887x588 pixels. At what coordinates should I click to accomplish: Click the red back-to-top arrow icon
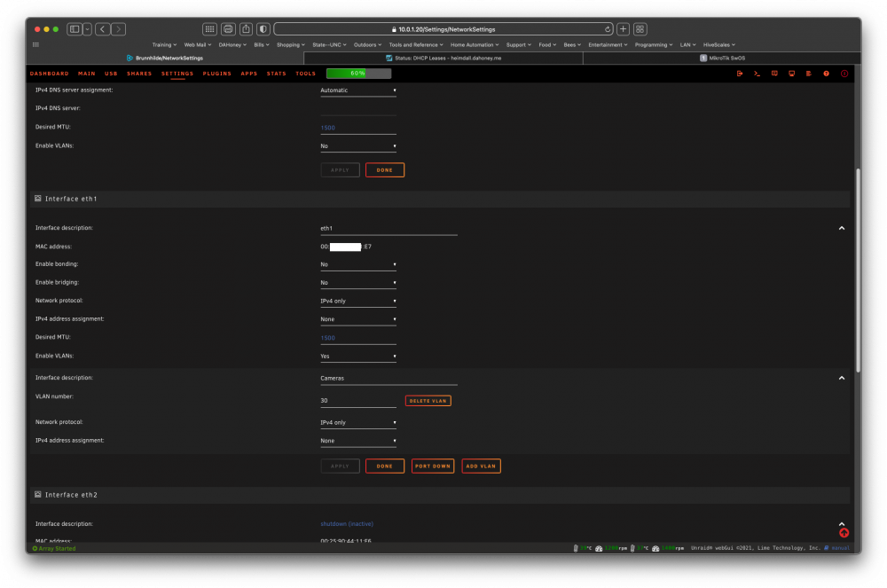click(844, 533)
